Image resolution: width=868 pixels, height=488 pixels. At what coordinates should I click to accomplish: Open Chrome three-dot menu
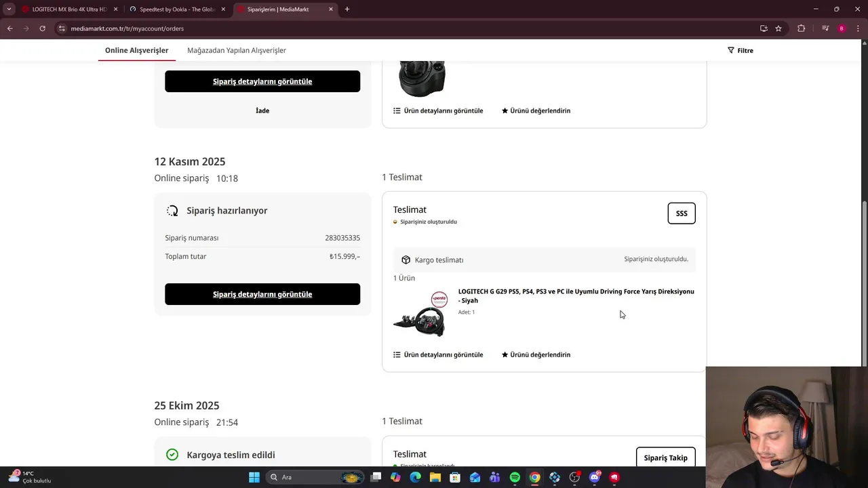tap(858, 28)
